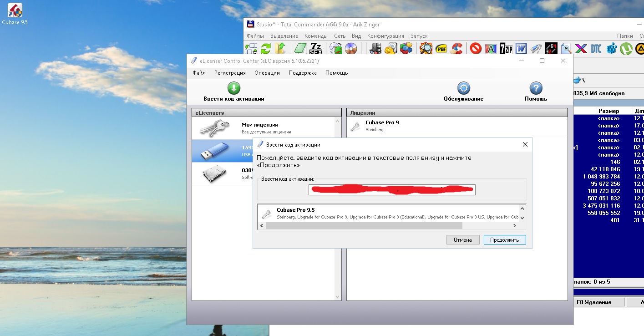The image size is (644, 336).
Task: Click the folder up-arrow icon in Total Commander
Action: (281, 48)
